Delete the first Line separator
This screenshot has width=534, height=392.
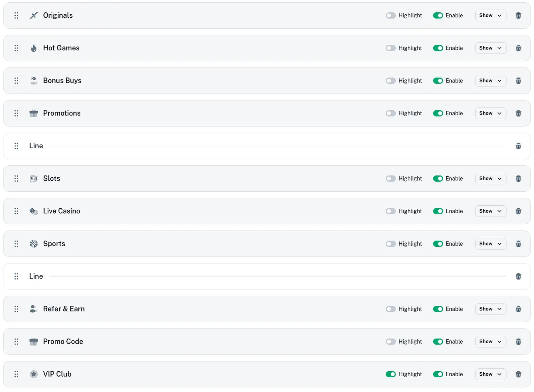[x=518, y=146]
